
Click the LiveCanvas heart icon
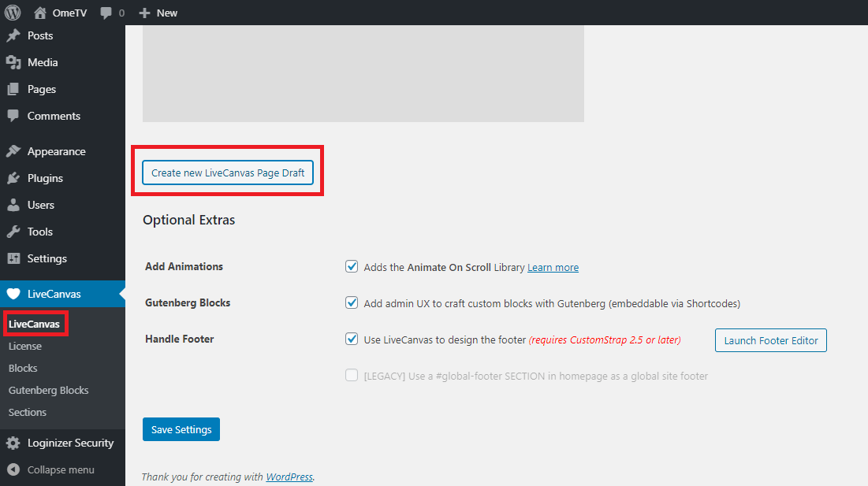[x=13, y=294]
